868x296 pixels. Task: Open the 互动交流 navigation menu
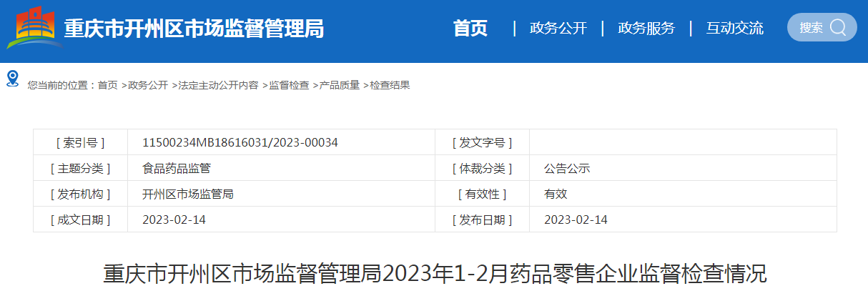735,28
